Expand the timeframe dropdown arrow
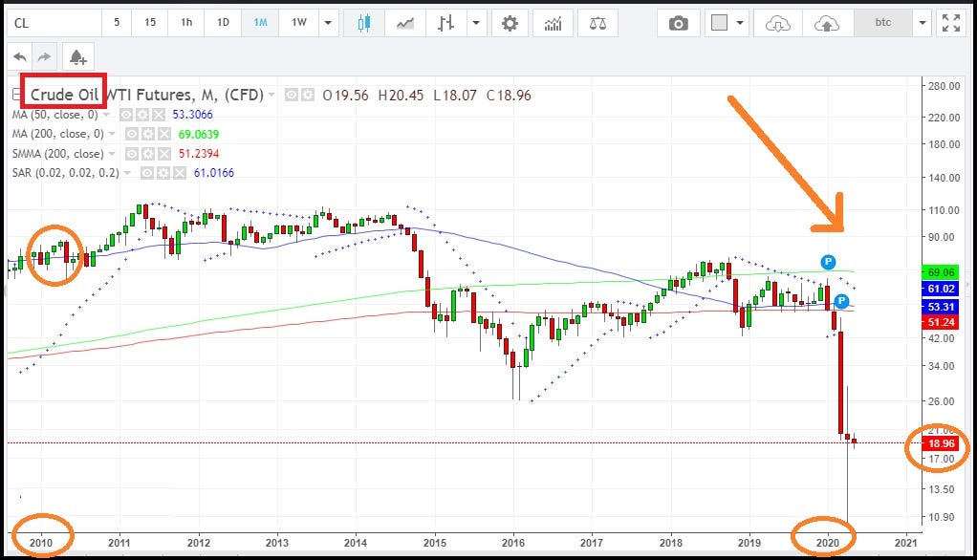The width and height of the screenshot is (977, 560). 328,23
